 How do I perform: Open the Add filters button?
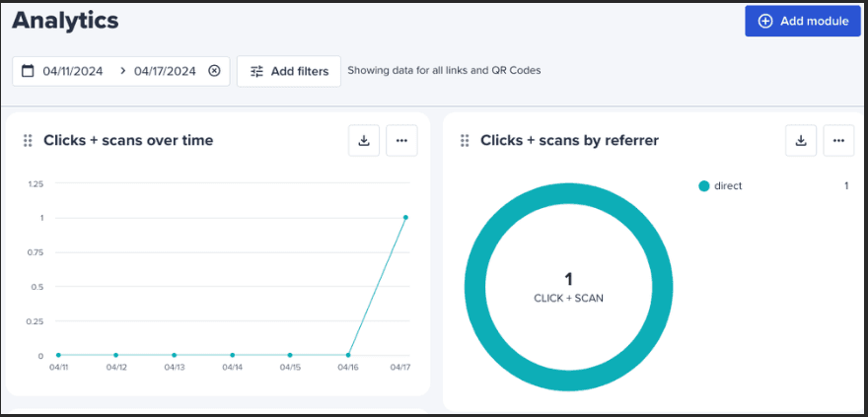point(289,71)
